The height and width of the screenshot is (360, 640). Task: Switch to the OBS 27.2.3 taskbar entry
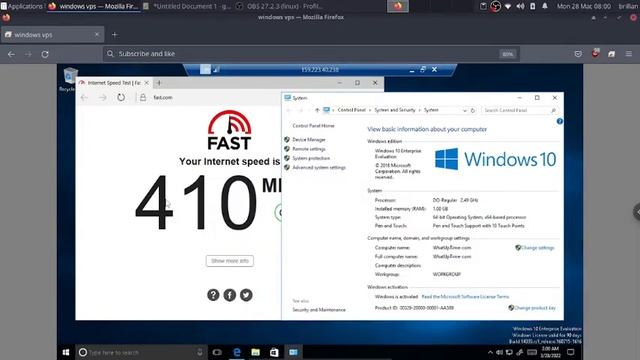[x=280, y=6]
